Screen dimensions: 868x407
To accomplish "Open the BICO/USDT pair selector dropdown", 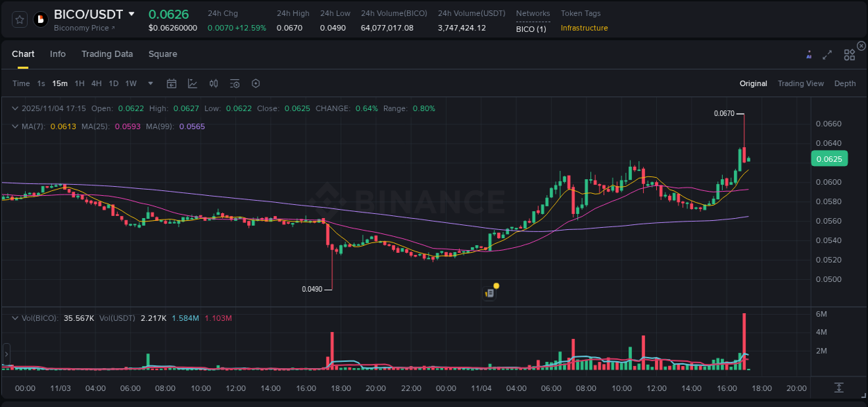I will point(131,13).
